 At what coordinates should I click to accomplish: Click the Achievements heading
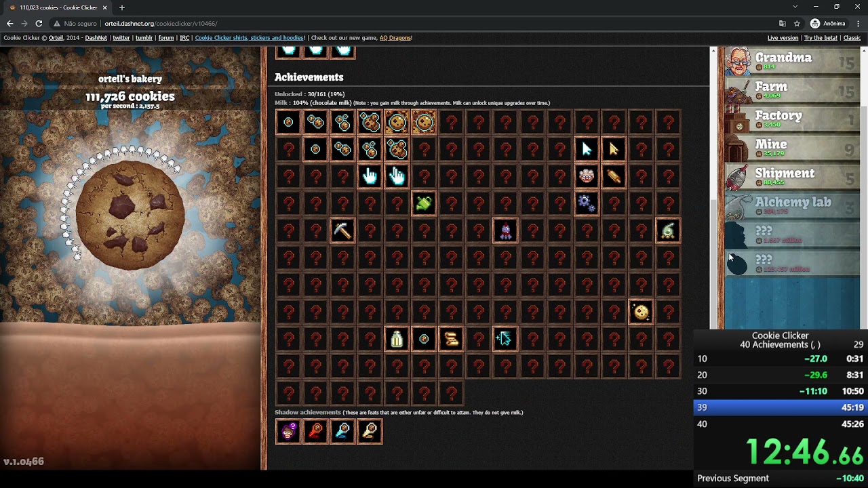(309, 77)
